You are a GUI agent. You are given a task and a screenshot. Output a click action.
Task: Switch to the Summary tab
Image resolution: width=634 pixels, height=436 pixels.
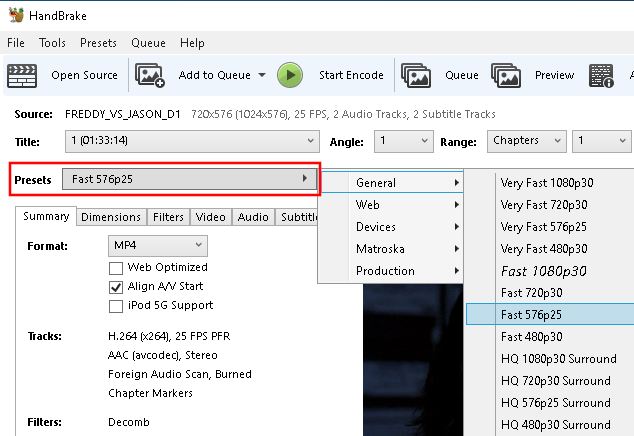46,216
